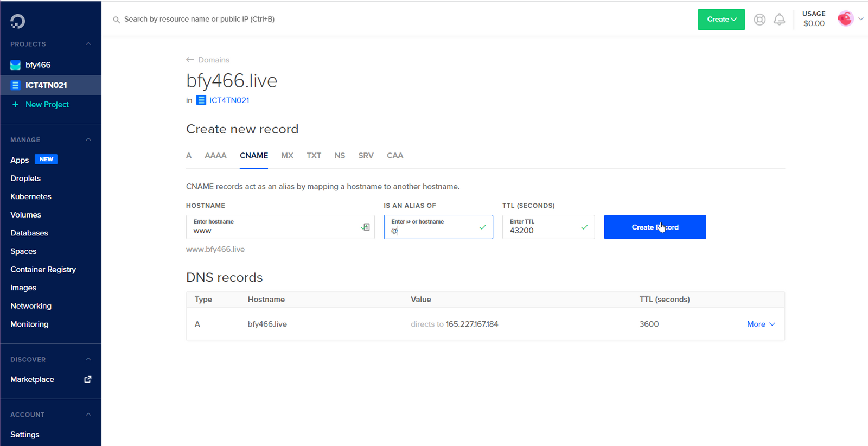Switch to the TXT record tab
Image resolution: width=868 pixels, height=446 pixels.
tap(314, 156)
